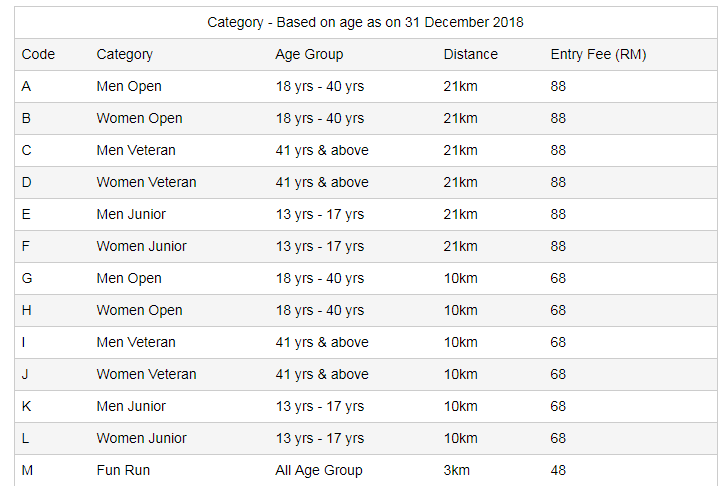Click entry fee 88 in row F
The width and height of the screenshot is (728, 486).
coord(558,246)
